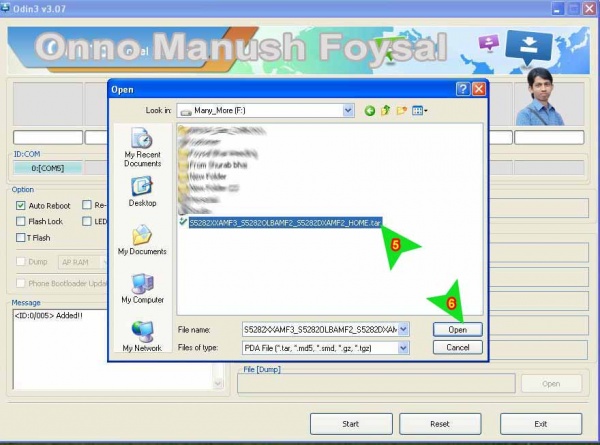Click the File [Dump] Open button
Image resolution: width=600 pixels, height=445 pixels.
(551, 384)
